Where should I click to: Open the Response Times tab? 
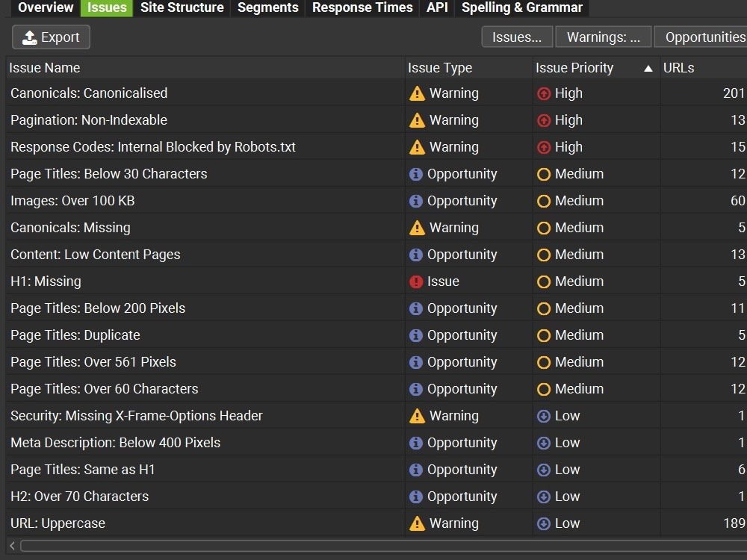pos(362,7)
